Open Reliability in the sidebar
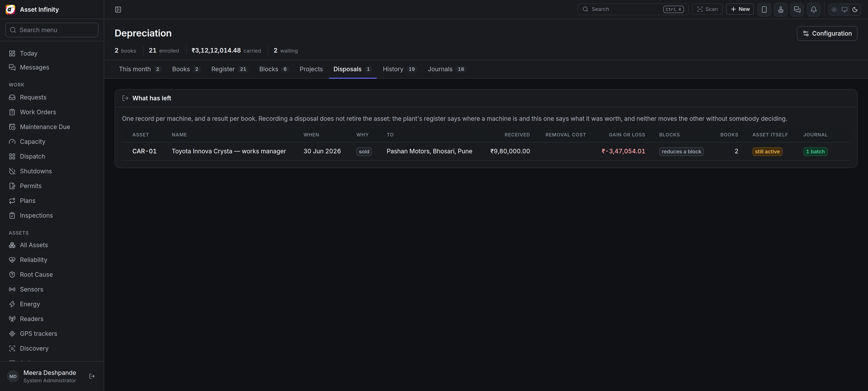The width and height of the screenshot is (868, 391). click(x=52, y=260)
